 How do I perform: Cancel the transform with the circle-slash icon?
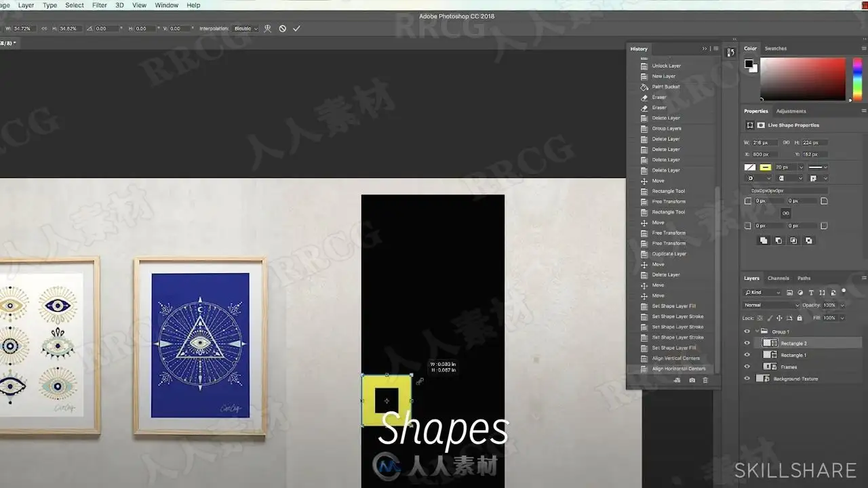point(282,28)
